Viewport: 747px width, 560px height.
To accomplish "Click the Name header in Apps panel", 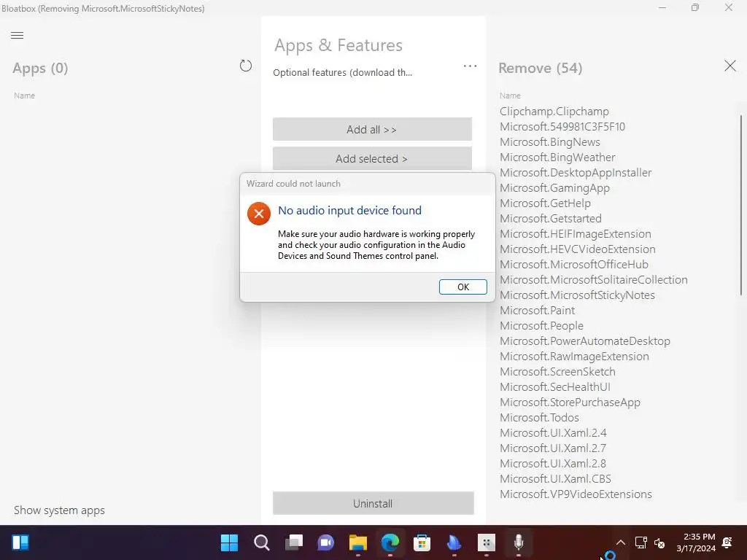I will coord(24,96).
